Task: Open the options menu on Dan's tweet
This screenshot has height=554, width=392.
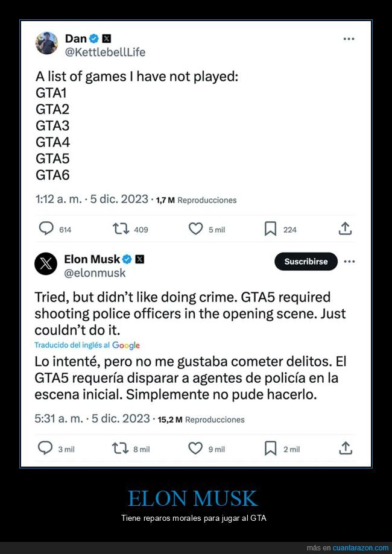Action: click(349, 38)
